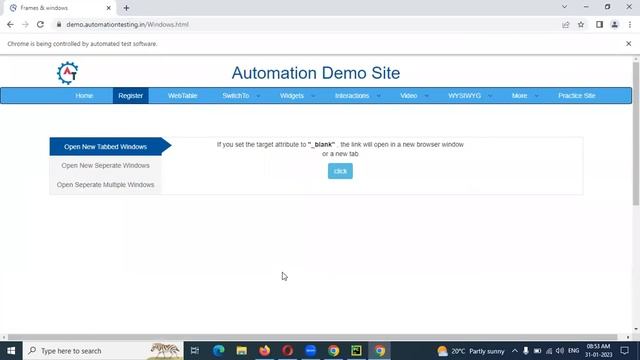
Task: Launch Opera from taskbar
Action: click(x=287, y=351)
